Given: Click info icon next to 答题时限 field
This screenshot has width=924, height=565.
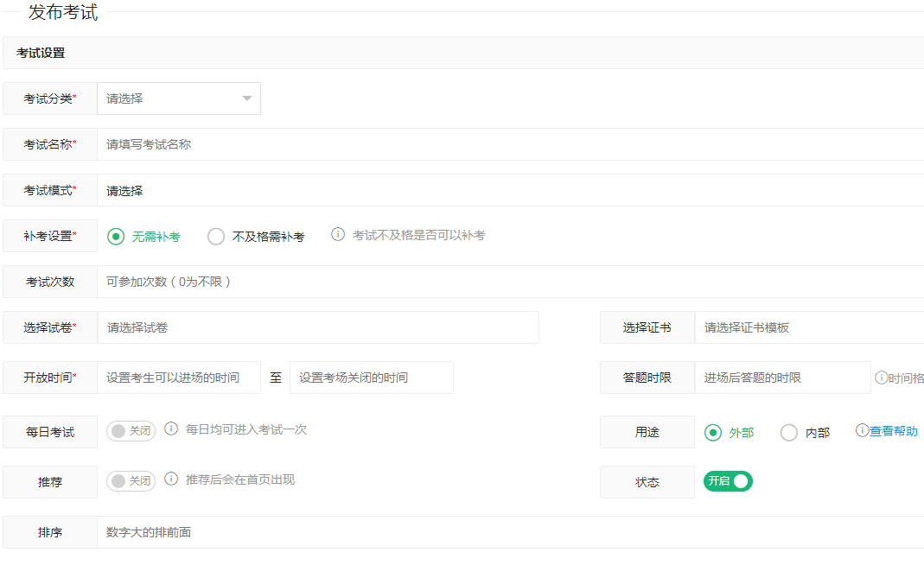Looking at the screenshot, I should tap(881, 378).
